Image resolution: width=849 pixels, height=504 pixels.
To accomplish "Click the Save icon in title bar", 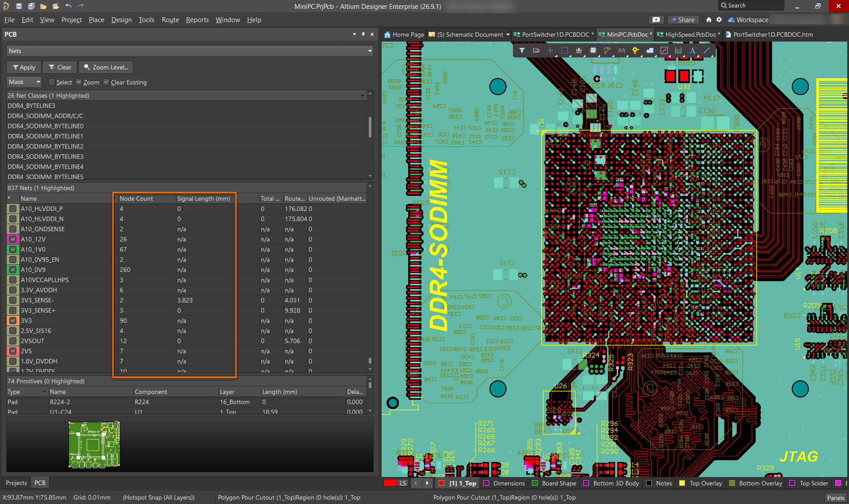I will 19,6.
